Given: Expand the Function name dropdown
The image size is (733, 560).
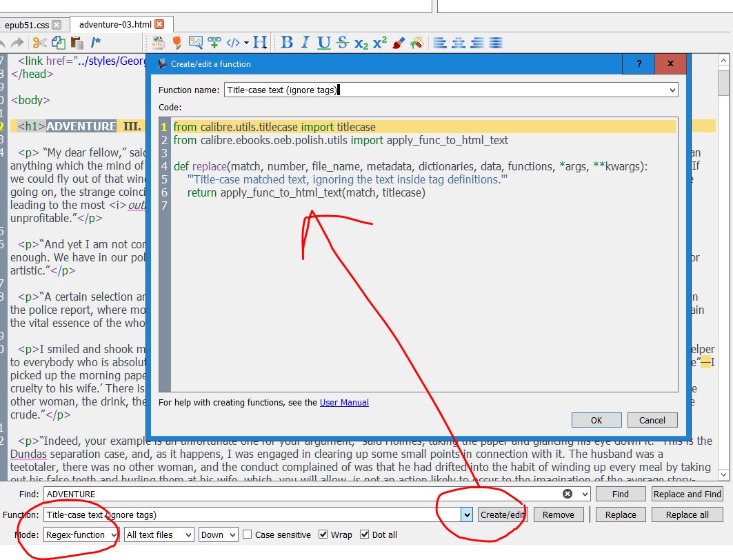Looking at the screenshot, I should pyautogui.click(x=672, y=90).
